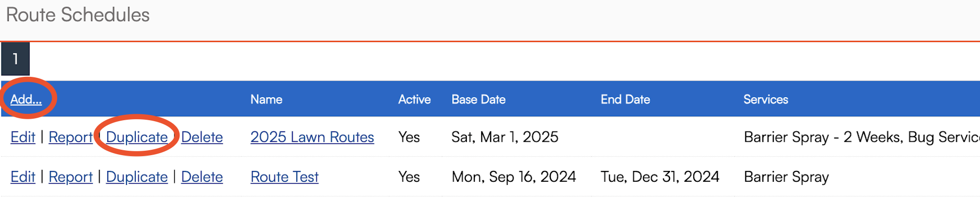Click the Services column header
This screenshot has height=199, width=980.
point(766,99)
